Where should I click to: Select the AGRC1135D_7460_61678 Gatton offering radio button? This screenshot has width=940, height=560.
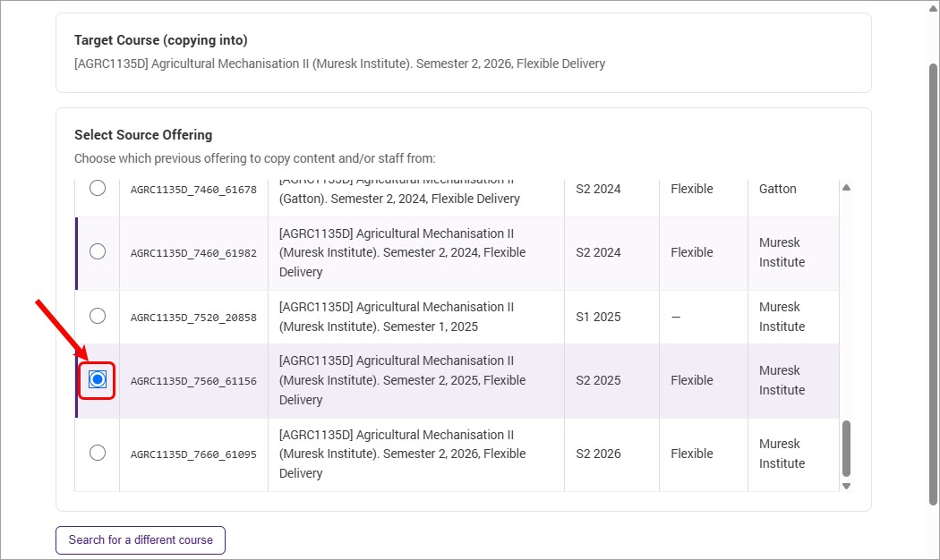[97, 188]
